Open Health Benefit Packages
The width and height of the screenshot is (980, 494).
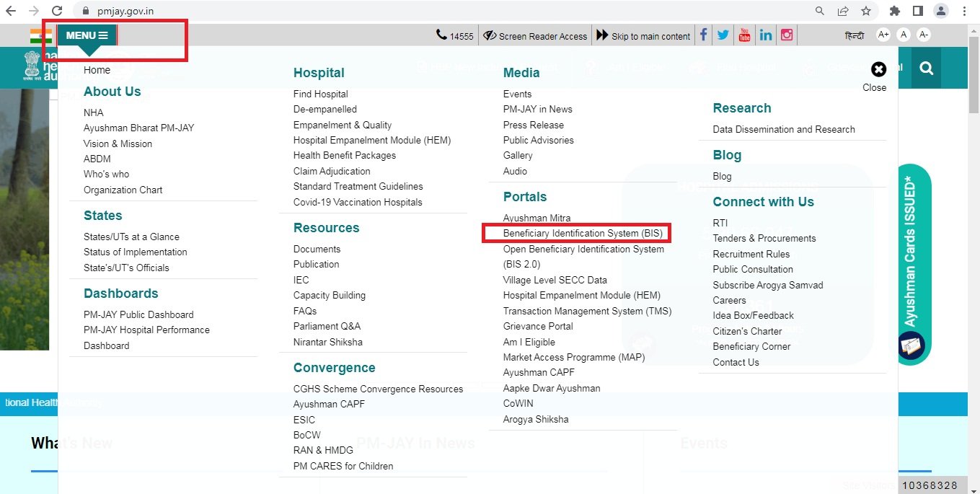coord(345,155)
